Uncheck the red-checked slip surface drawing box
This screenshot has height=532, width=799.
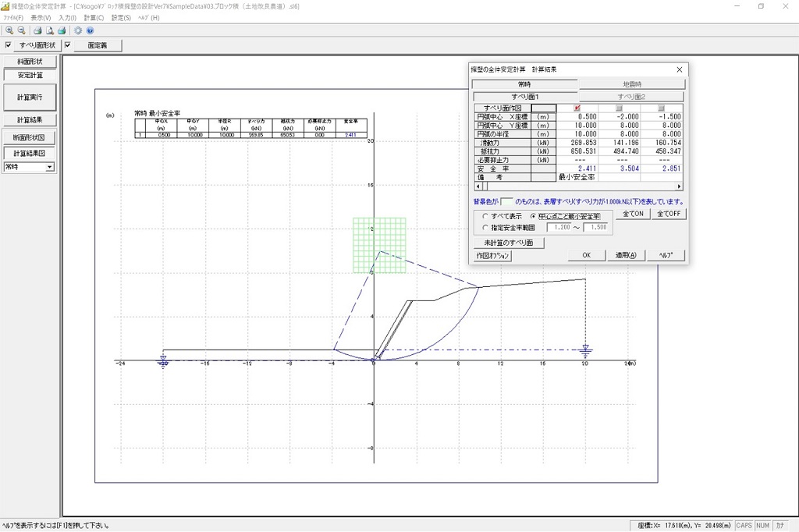tap(577, 108)
